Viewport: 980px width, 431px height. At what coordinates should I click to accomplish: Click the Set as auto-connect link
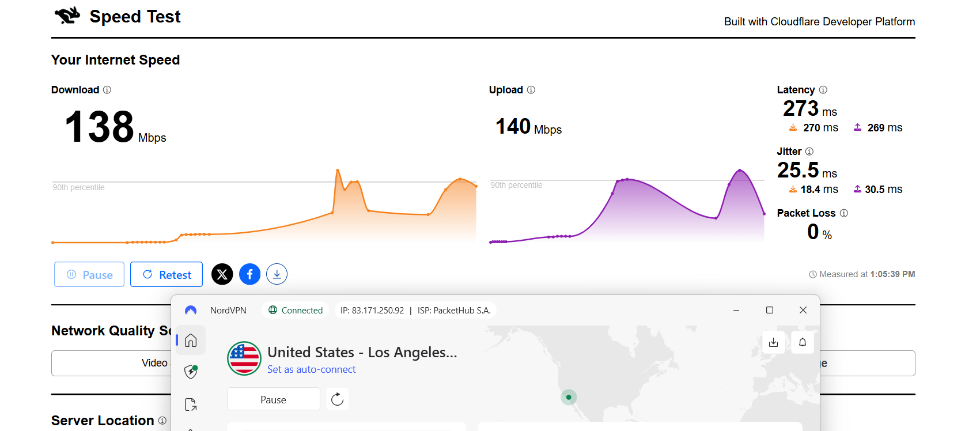(311, 369)
